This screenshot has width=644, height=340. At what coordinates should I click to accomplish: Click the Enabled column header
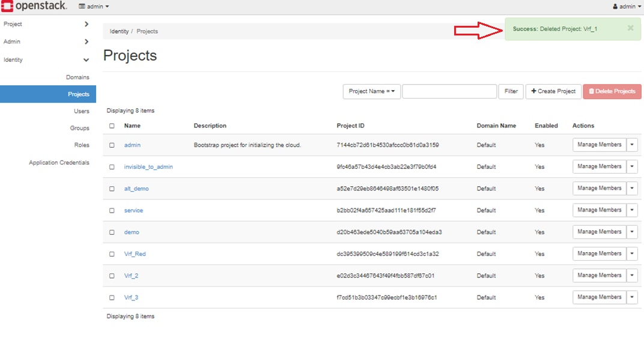pos(546,126)
